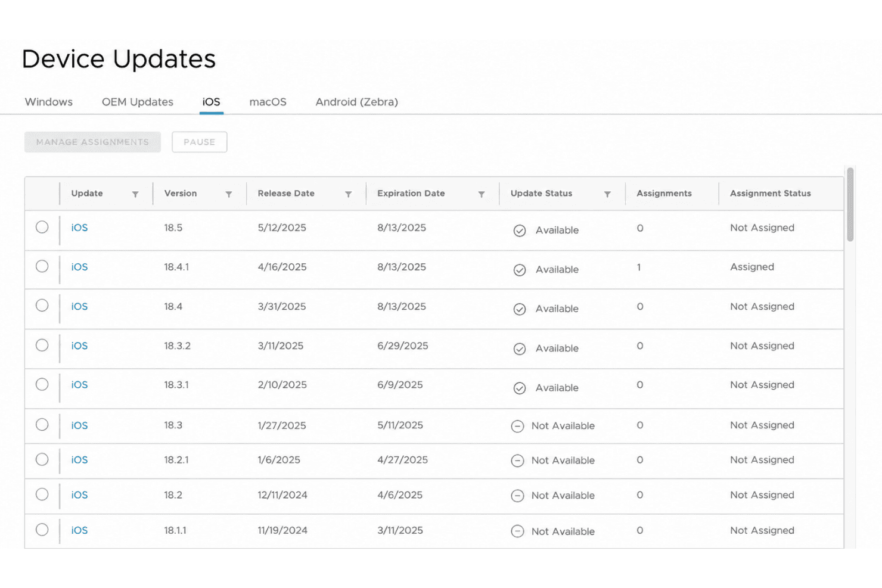Click the 'Assigned' status for 18.4.1
The image size is (882, 588).
(752, 267)
